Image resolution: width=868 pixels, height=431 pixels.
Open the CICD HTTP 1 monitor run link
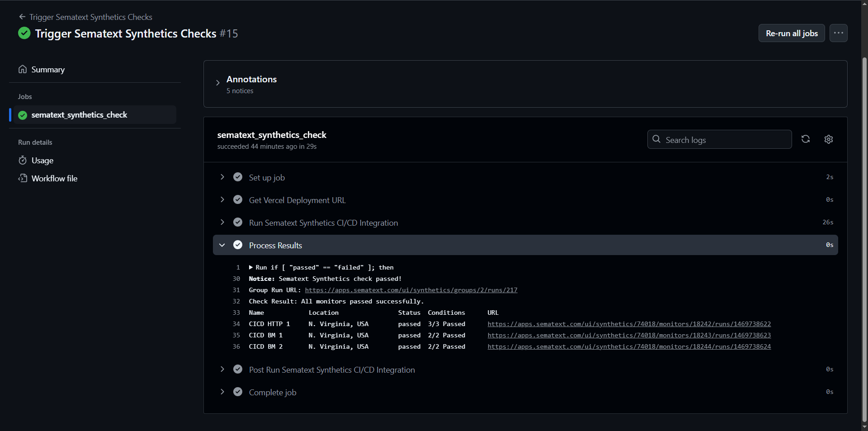629,324
